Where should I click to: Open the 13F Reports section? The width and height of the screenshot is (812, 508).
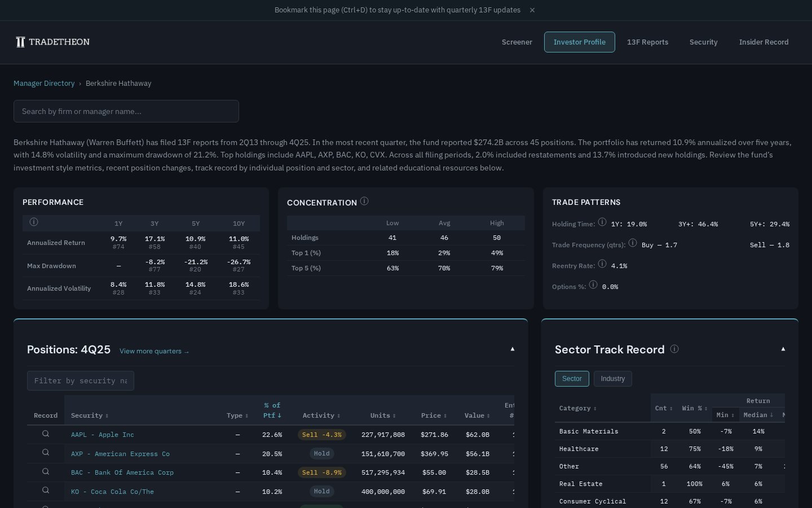click(647, 42)
